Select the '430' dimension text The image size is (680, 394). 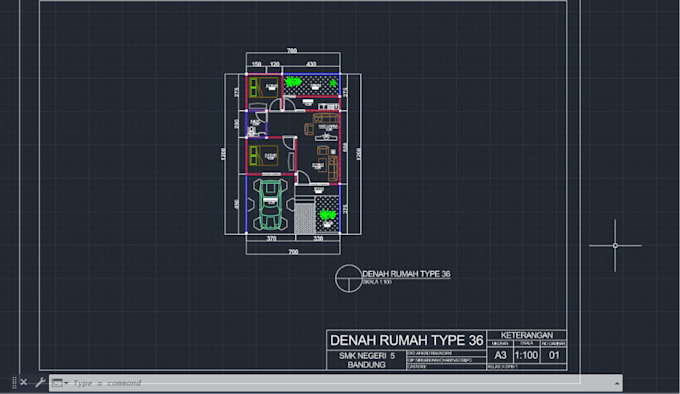coord(311,64)
